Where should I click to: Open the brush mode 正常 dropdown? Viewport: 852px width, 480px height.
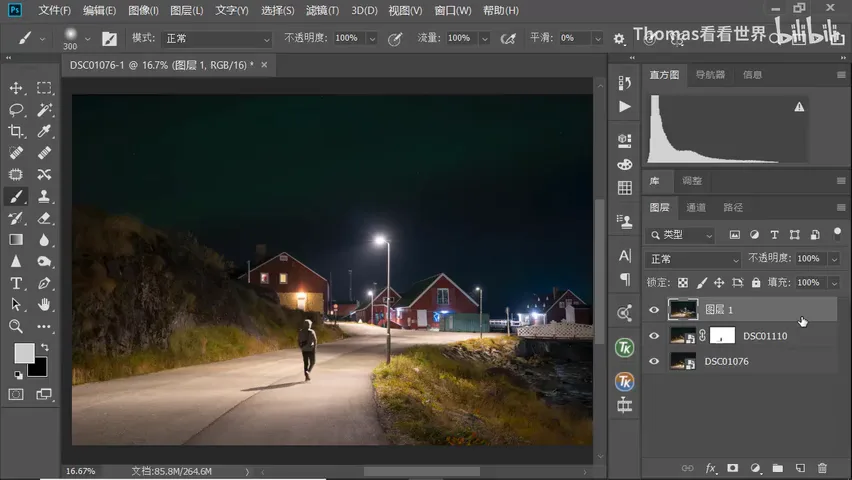pyautogui.click(x=216, y=39)
